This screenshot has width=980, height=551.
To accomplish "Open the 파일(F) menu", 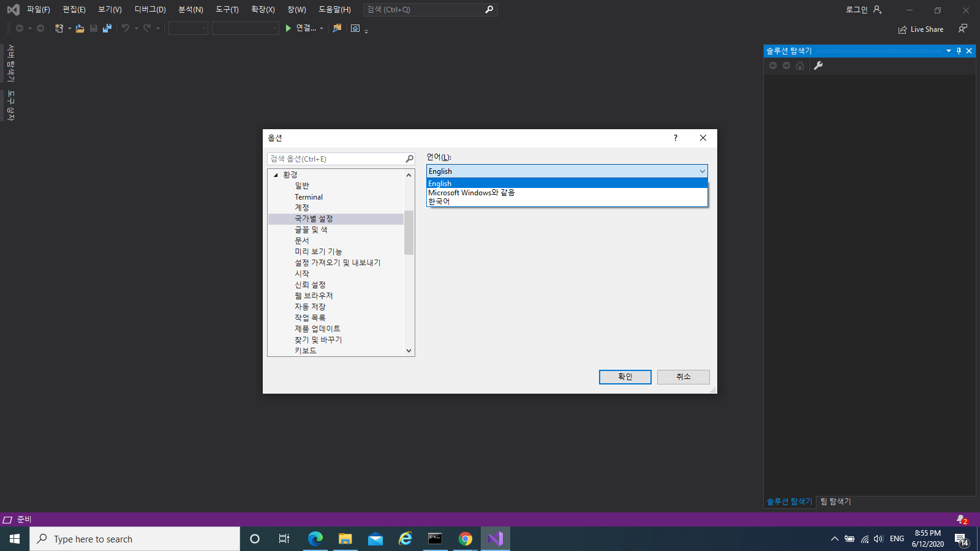I will [x=39, y=10].
